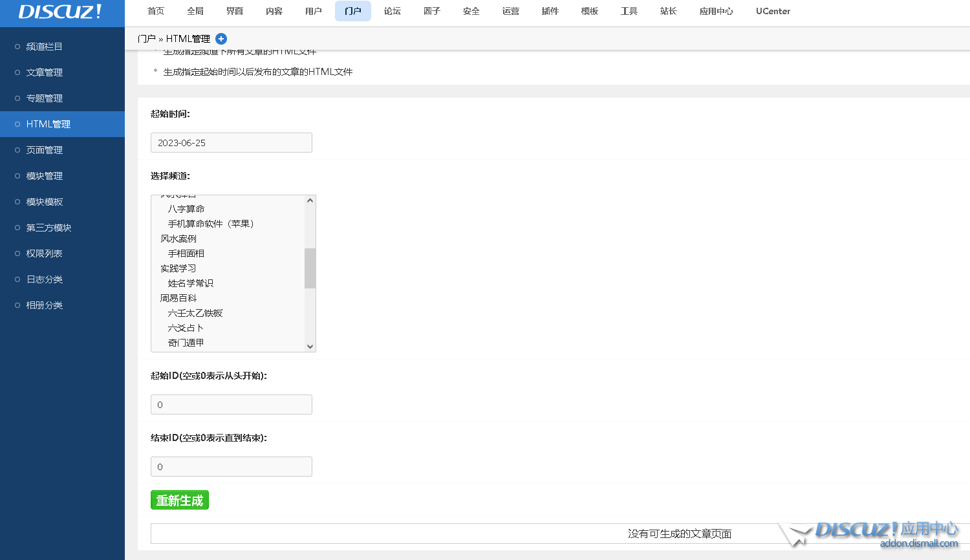970x560 pixels.
Task: Click into the 结束ID input field
Action: (x=231, y=467)
